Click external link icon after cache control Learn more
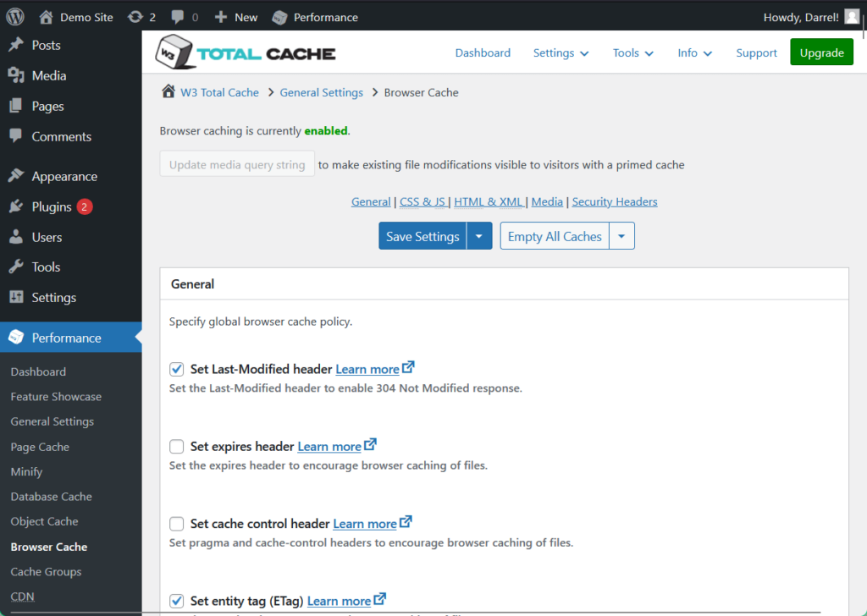Viewport: 867px width, 616px height. pos(406,521)
